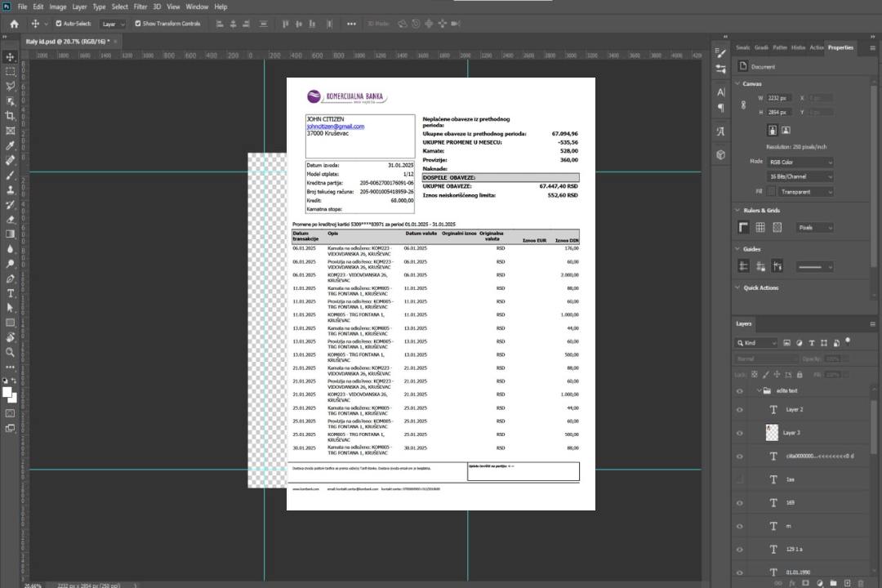
Task: Open the Transparent fill dropdown
Action: 805,192
